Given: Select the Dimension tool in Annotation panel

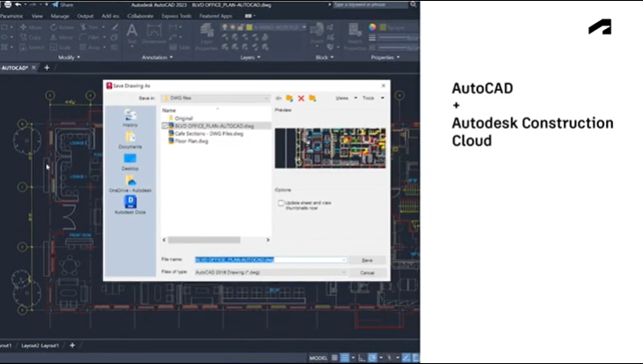Looking at the screenshot, I should click(x=153, y=34).
